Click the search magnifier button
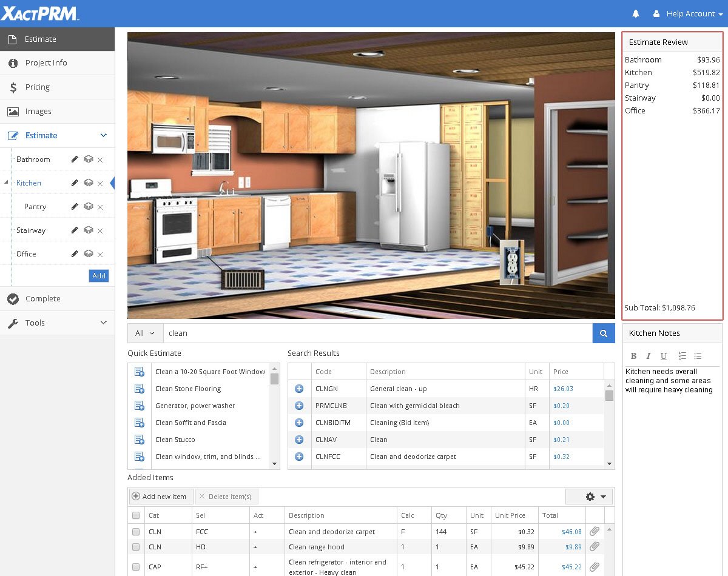 pyautogui.click(x=603, y=333)
